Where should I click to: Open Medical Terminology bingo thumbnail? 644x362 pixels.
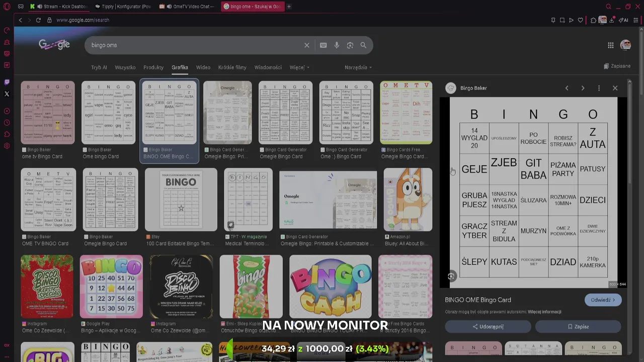click(248, 200)
